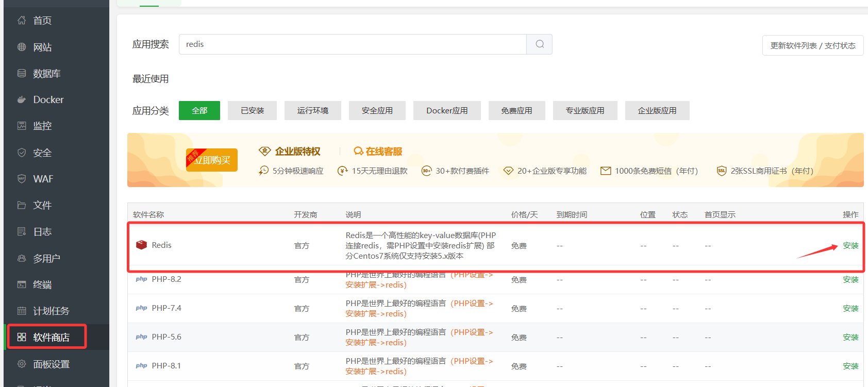Go to 面板设置 in sidebar

[51, 364]
